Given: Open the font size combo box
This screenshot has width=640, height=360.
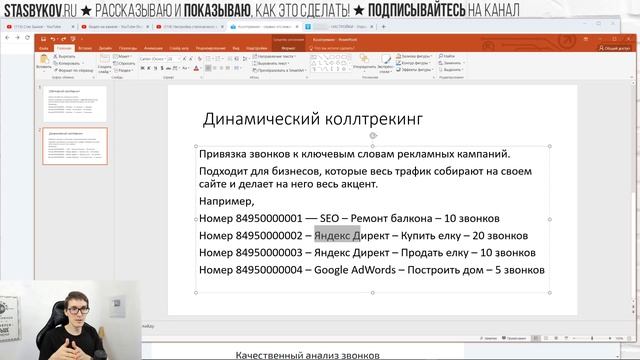Looking at the screenshot, I should [173, 59].
